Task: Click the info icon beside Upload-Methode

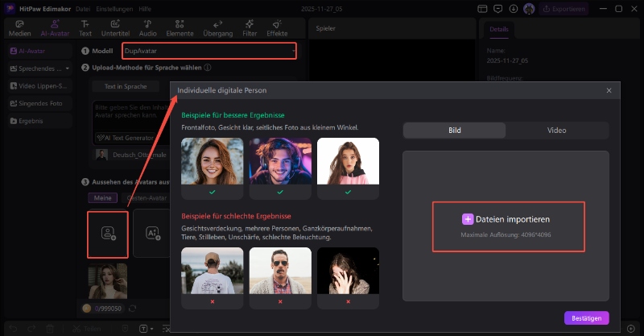Action: click(208, 68)
